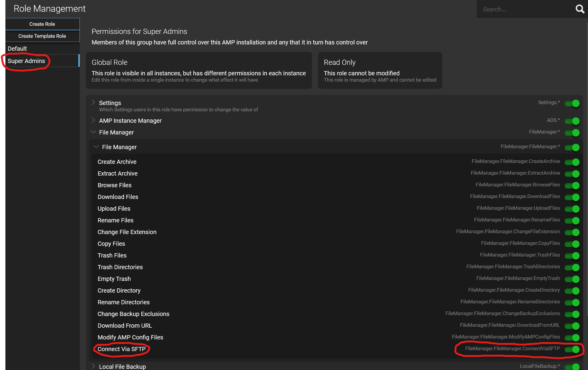Screen dimensions: 588x370
Task: Click the Connect Via SFTP label
Action: pyautogui.click(x=121, y=349)
